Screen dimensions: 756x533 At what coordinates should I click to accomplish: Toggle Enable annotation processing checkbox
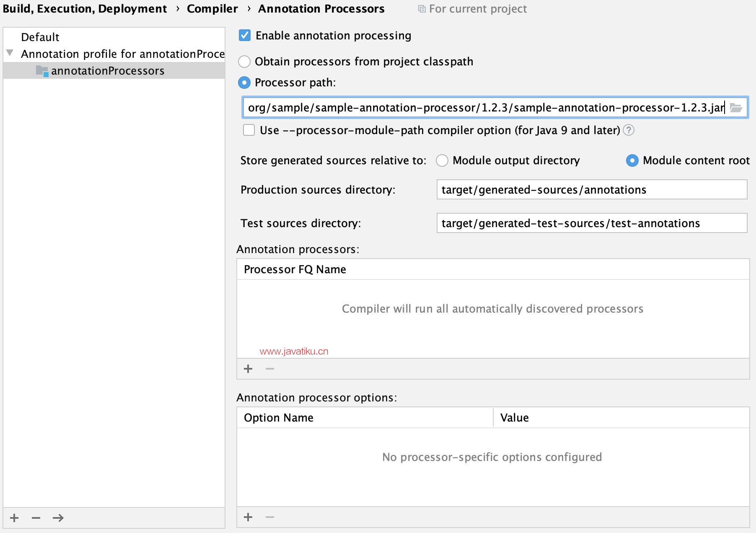245,35
